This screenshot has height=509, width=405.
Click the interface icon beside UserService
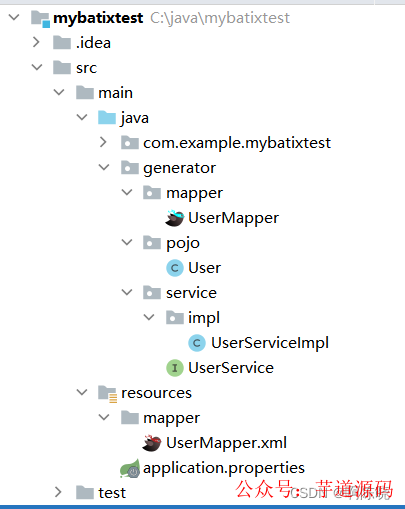click(x=175, y=368)
